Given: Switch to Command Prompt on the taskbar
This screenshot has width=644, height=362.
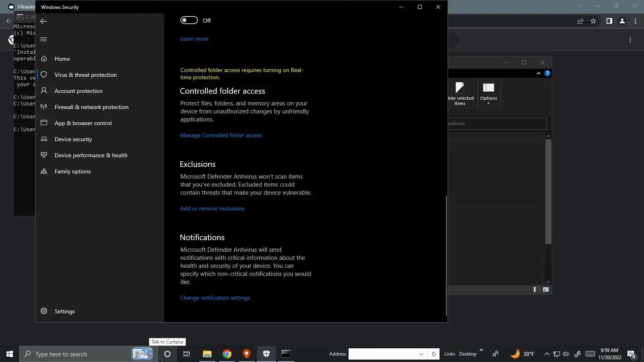Looking at the screenshot, I should coord(286,354).
